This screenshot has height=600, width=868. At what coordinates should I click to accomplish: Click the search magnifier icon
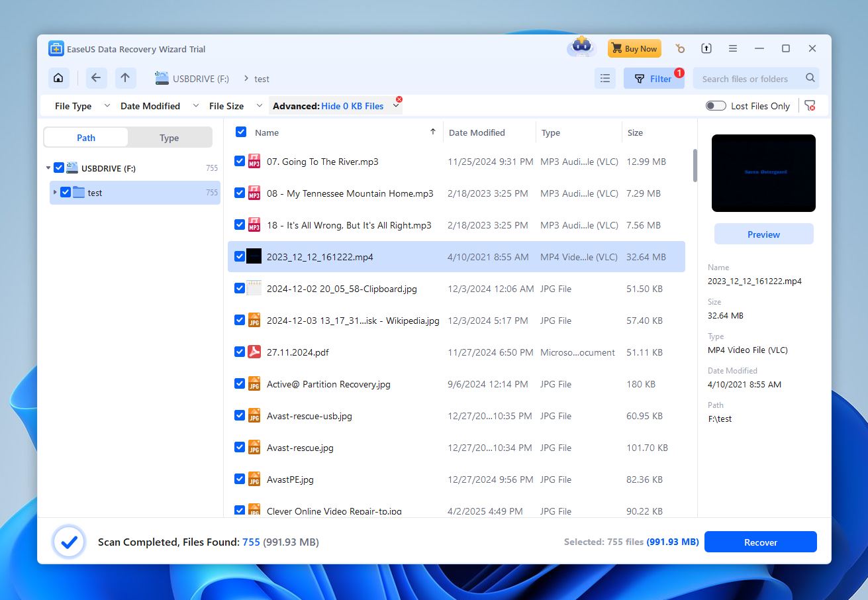click(810, 77)
